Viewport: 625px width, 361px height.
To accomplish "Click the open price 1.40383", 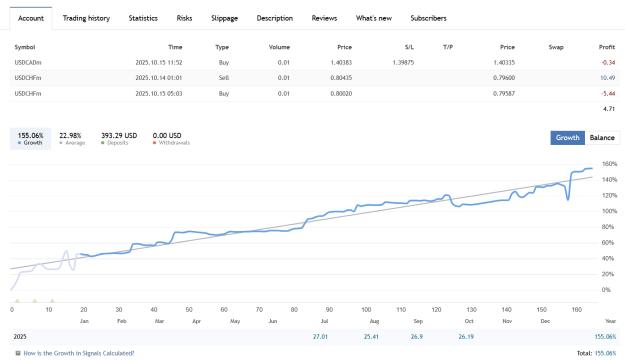I will [341, 63].
